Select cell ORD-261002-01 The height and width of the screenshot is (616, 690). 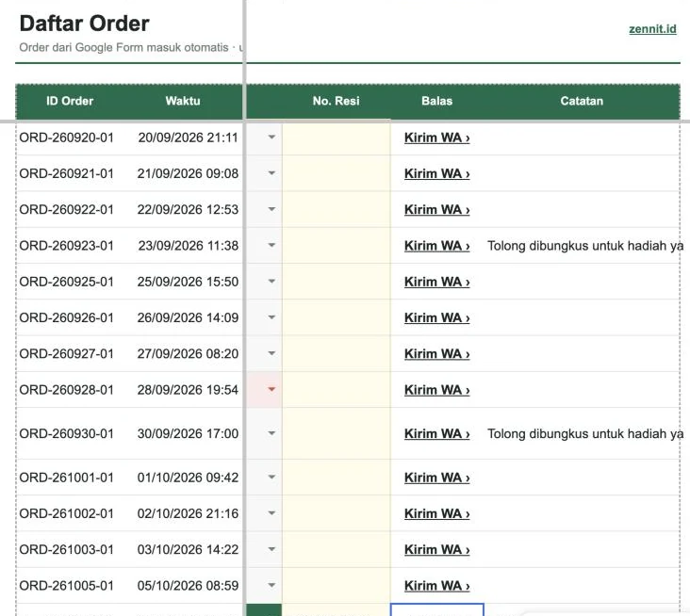click(x=66, y=513)
